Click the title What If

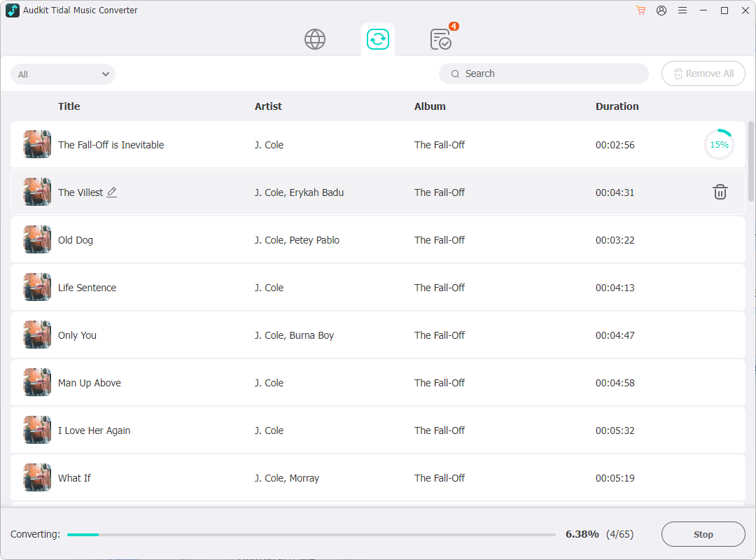pos(74,478)
